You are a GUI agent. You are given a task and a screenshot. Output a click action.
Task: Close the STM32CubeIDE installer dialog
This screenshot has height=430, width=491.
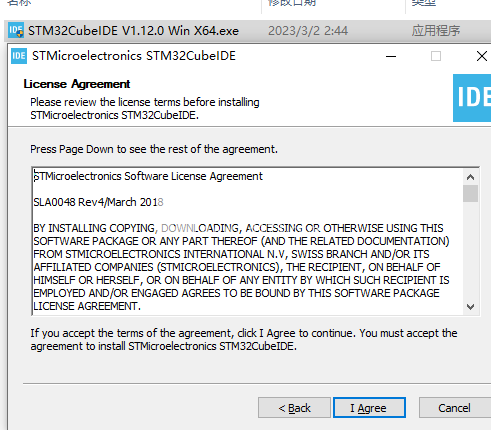point(481,56)
